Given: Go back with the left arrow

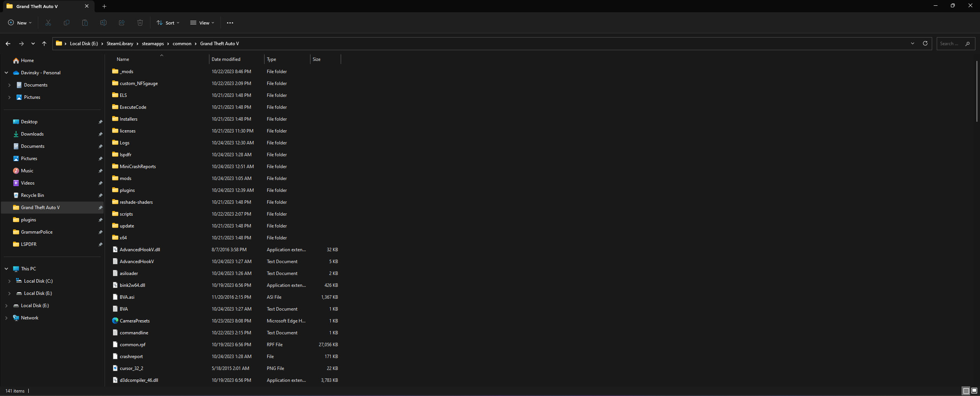Looking at the screenshot, I should coord(8,44).
